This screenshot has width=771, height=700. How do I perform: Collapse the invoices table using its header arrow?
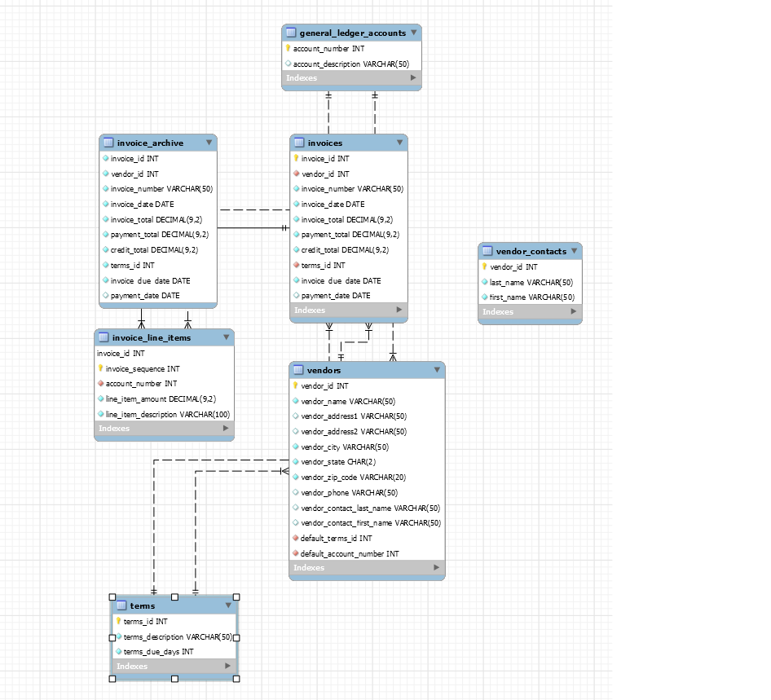(399, 143)
